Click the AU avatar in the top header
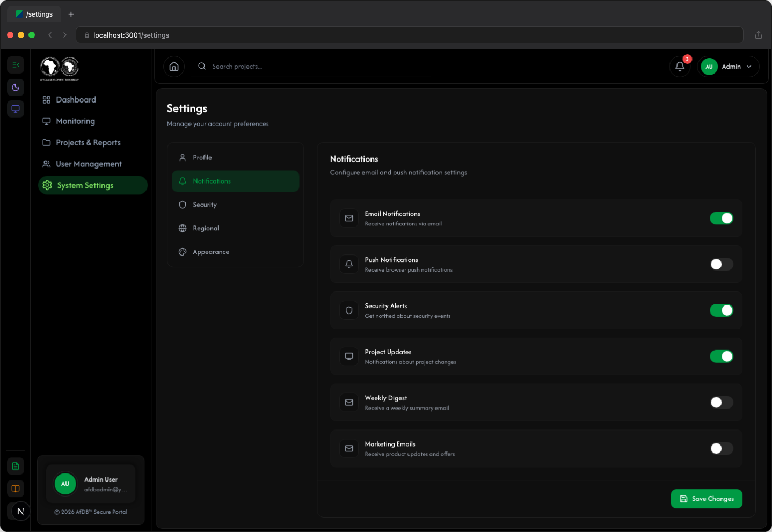 click(x=709, y=67)
